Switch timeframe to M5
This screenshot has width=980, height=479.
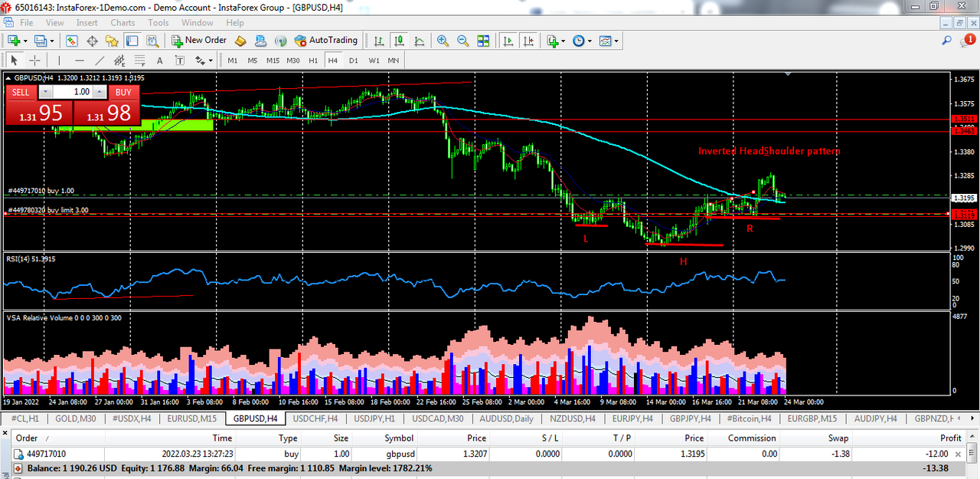pyautogui.click(x=253, y=60)
